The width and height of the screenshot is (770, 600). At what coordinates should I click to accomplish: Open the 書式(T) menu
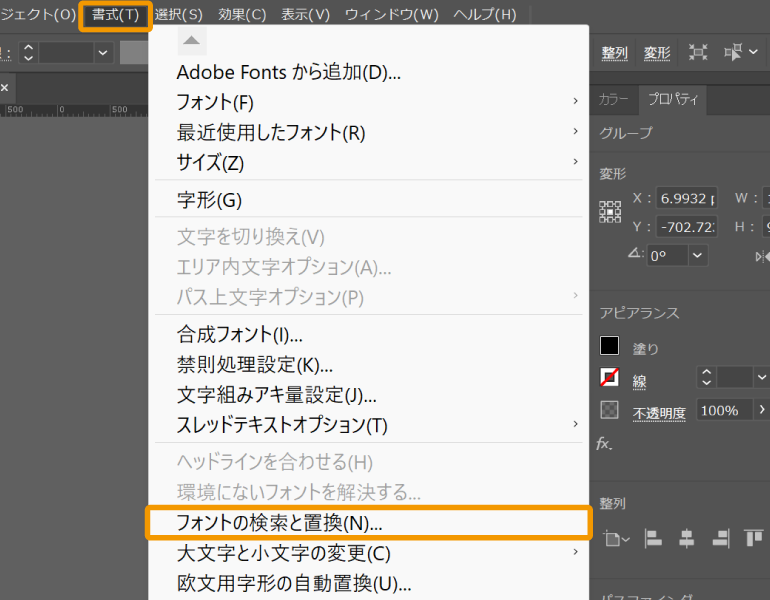pos(115,15)
